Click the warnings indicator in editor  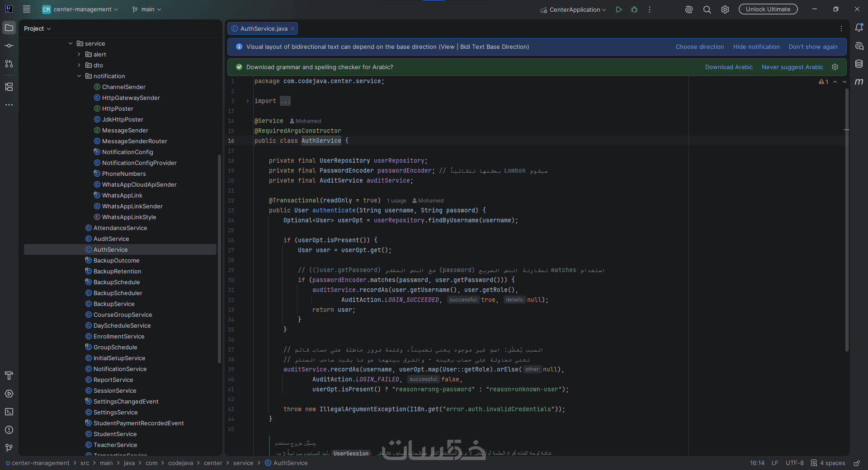click(824, 82)
